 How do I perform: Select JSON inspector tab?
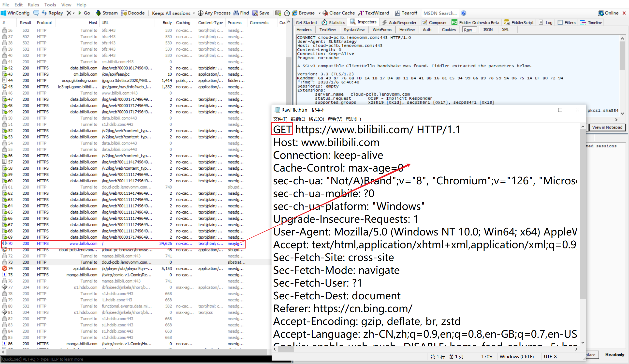click(487, 30)
